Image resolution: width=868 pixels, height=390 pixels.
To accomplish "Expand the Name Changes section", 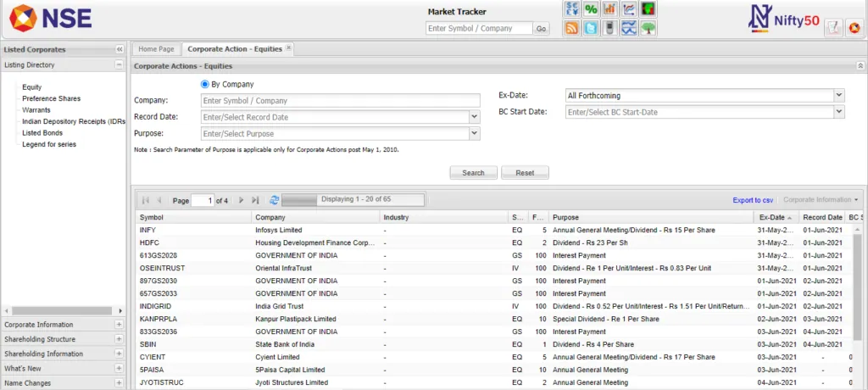I will pyautogui.click(x=119, y=383).
